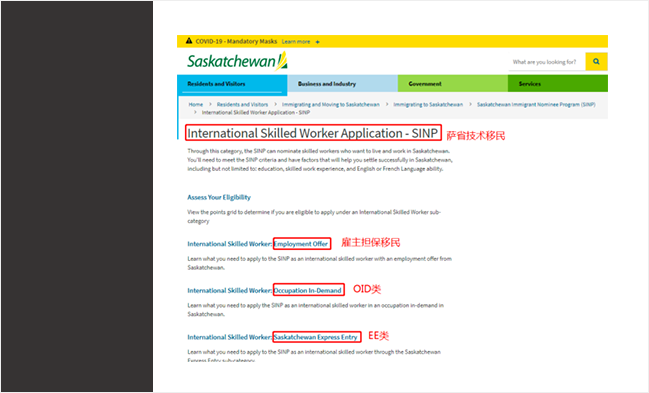Open Residents and Visitors breadcrumb link
This screenshot has height=393, width=649.
point(243,105)
